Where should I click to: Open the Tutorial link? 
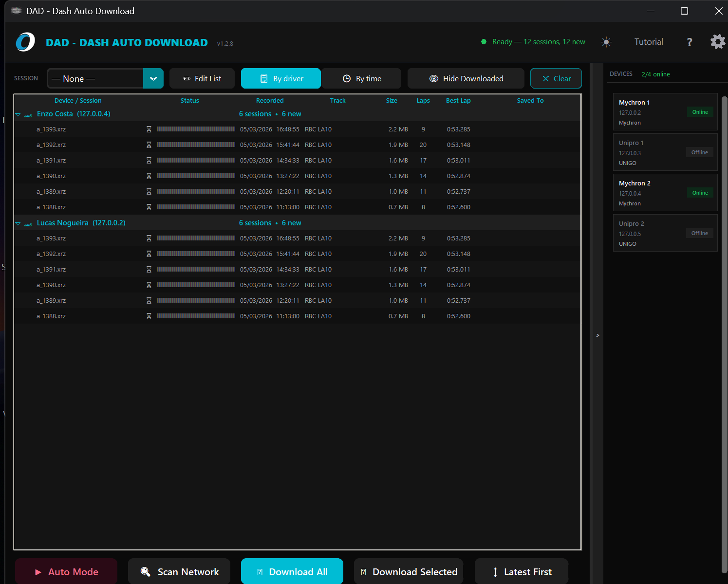[649, 42]
